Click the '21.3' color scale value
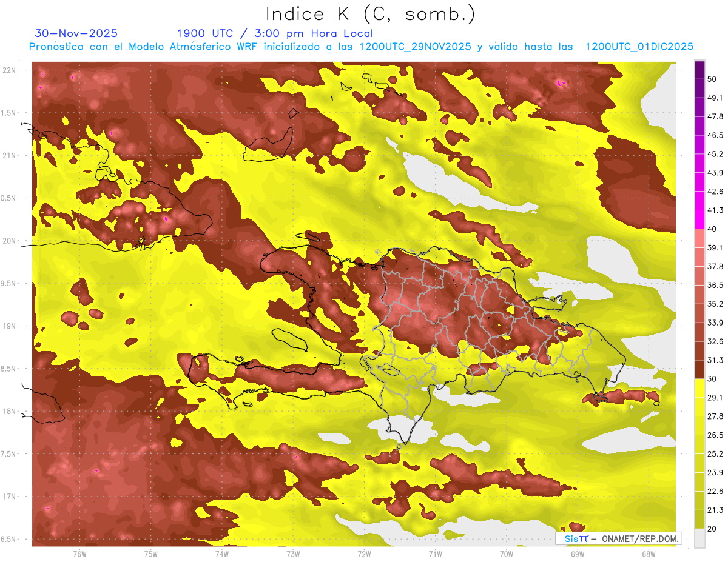728x562 pixels. tap(715, 510)
